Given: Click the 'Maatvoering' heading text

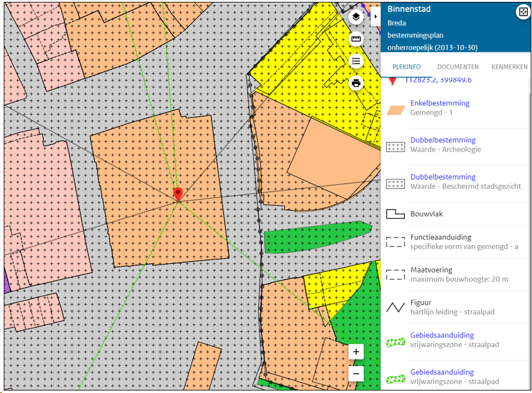Looking at the screenshot, I should pos(431,270).
